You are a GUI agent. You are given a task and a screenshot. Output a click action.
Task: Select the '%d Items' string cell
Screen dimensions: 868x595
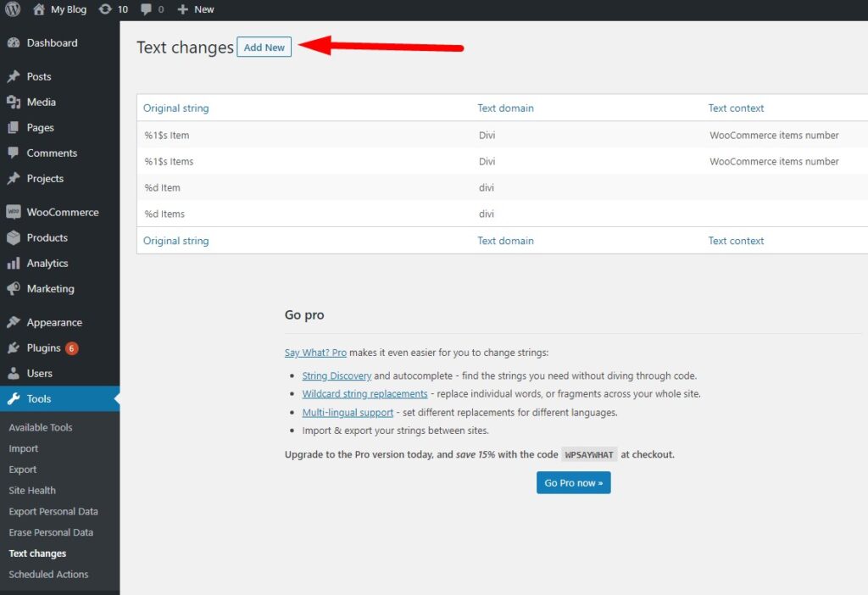pyautogui.click(x=164, y=214)
